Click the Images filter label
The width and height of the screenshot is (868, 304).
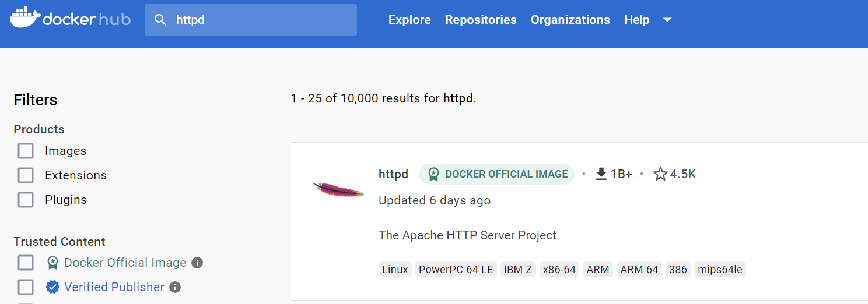tap(65, 151)
